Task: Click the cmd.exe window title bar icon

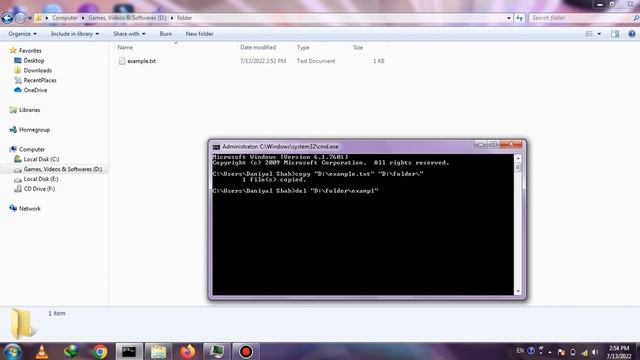Action: (x=216, y=147)
